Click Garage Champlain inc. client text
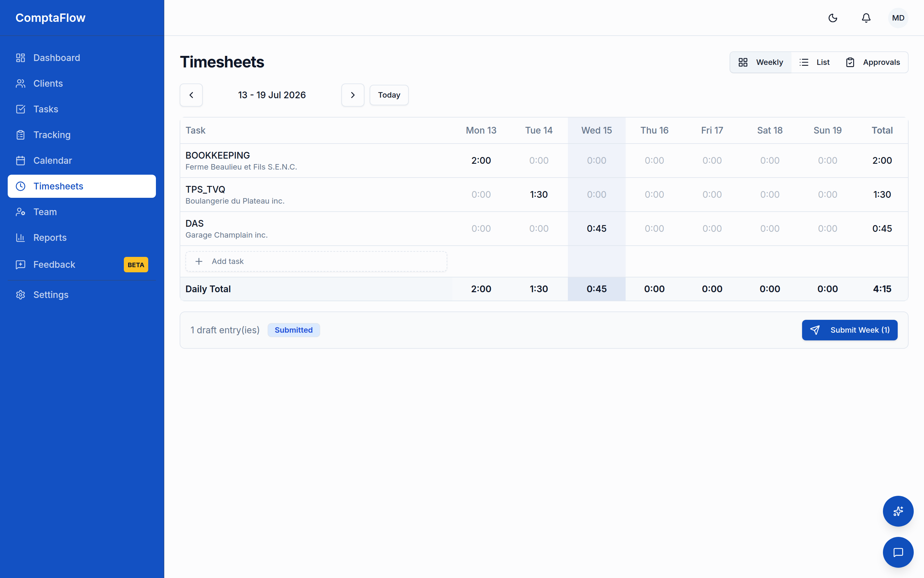This screenshot has width=924, height=578. coord(227,235)
